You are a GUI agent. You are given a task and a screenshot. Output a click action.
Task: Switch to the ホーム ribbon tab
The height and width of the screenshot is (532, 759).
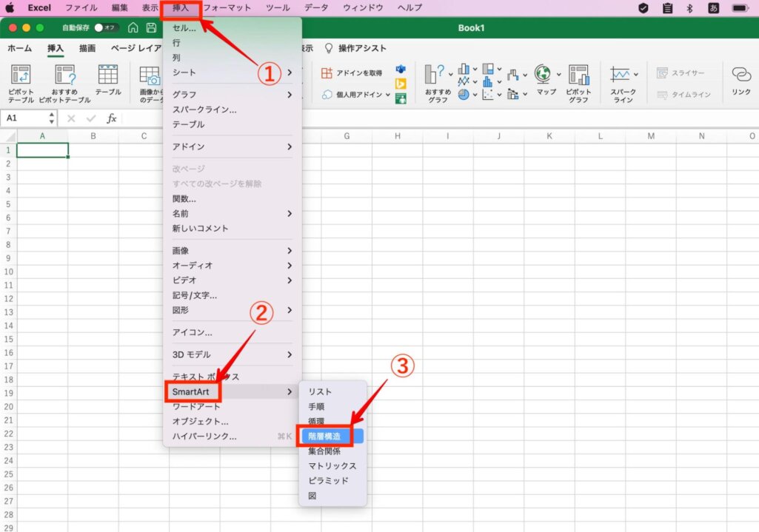point(19,47)
